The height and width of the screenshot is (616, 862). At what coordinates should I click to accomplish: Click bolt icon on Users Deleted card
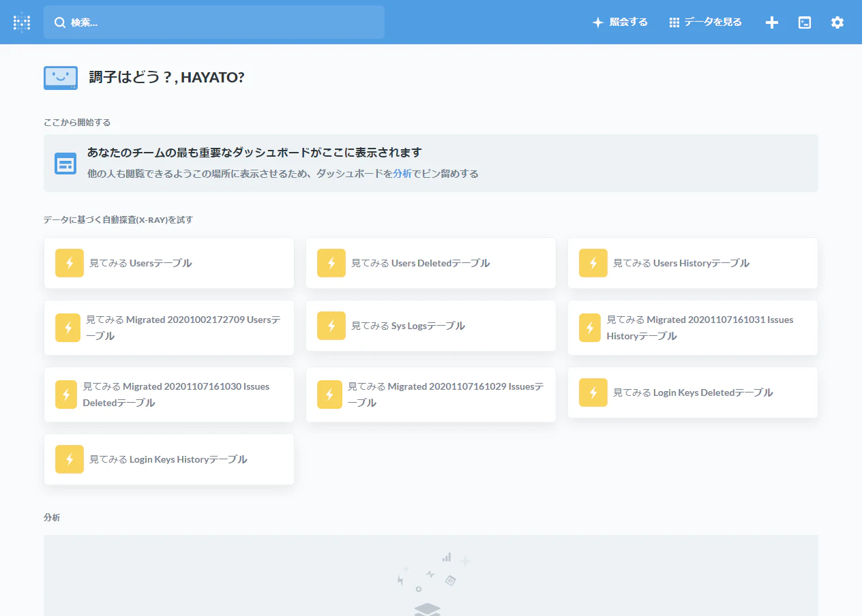(x=331, y=263)
